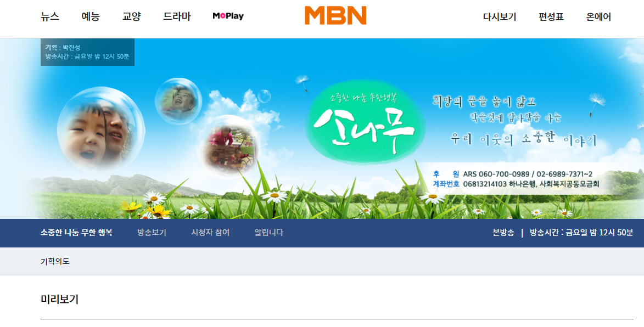
Task: Select the 교양 menu item
Action: coord(131,16)
